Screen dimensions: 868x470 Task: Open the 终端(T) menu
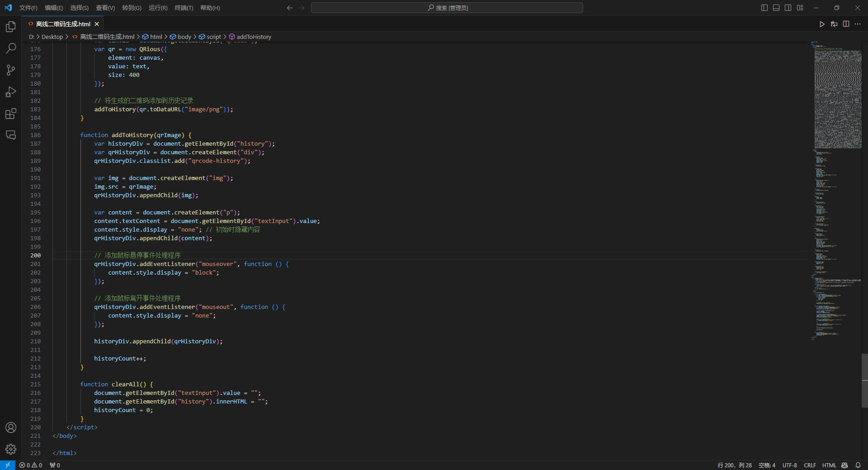[184, 8]
